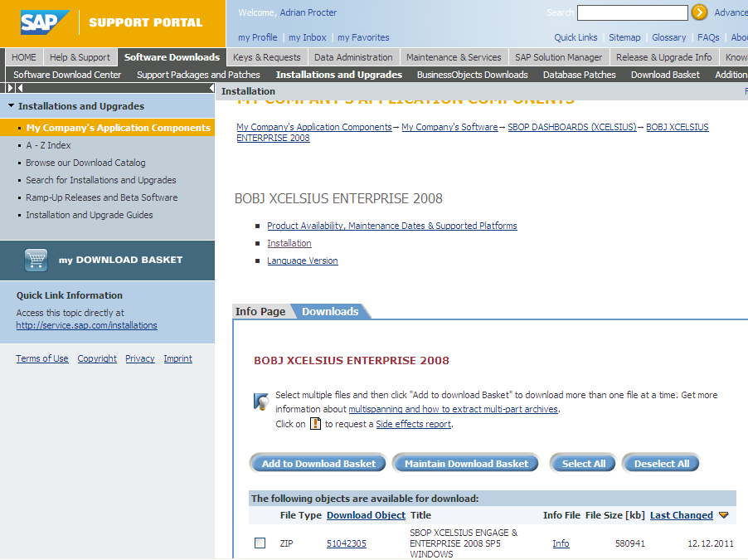This screenshot has width=748, height=560.
Task: Open Download Basket in the submenu bar
Action: [x=665, y=75]
